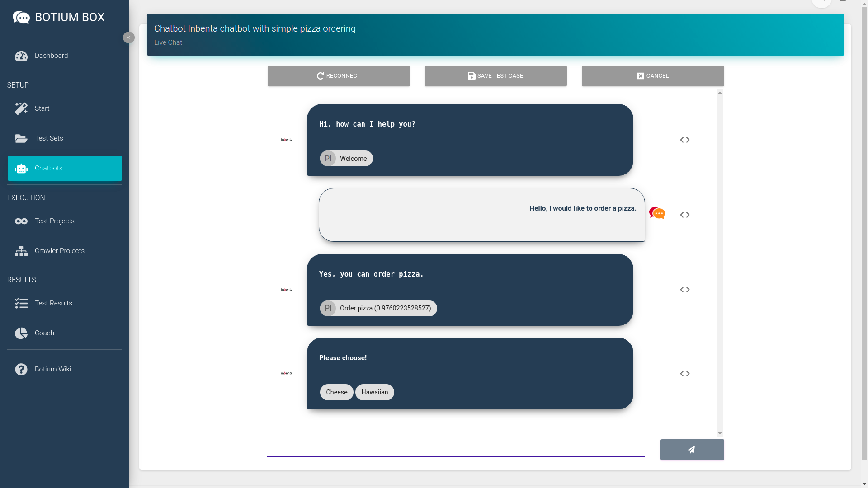Click the magic wand Start icon
The width and height of the screenshot is (868, 488).
21,108
